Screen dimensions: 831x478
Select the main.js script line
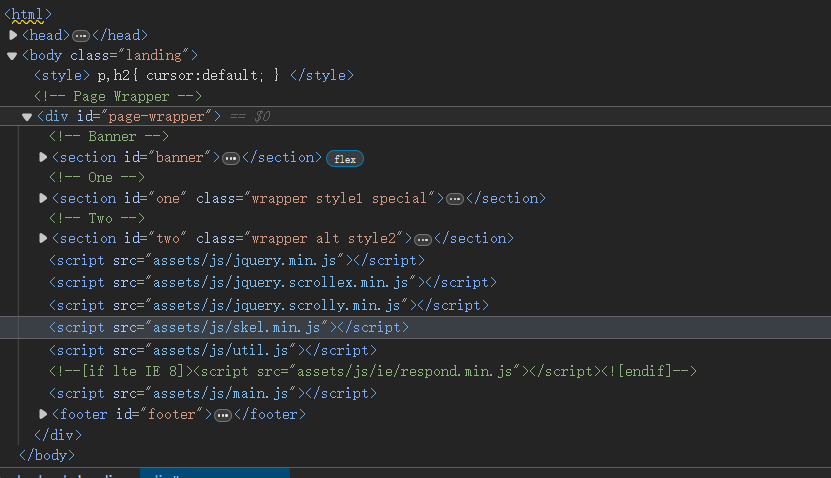[x=213, y=393]
